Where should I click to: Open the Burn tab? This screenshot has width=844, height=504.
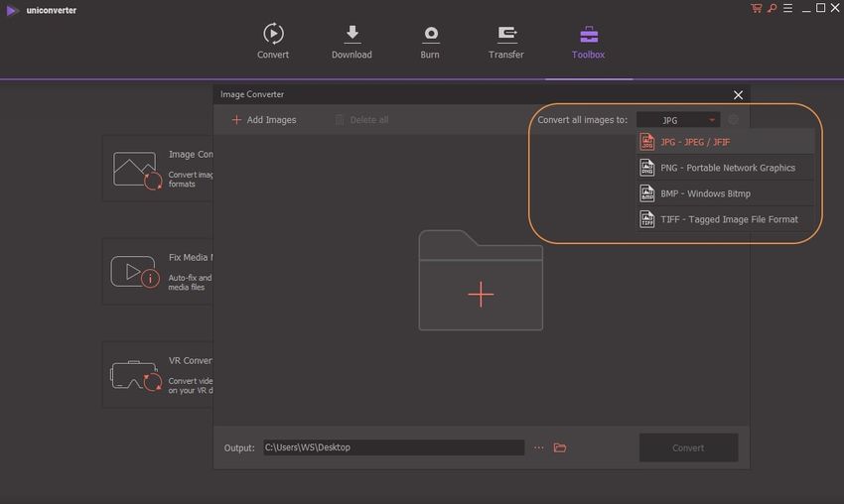pyautogui.click(x=430, y=42)
